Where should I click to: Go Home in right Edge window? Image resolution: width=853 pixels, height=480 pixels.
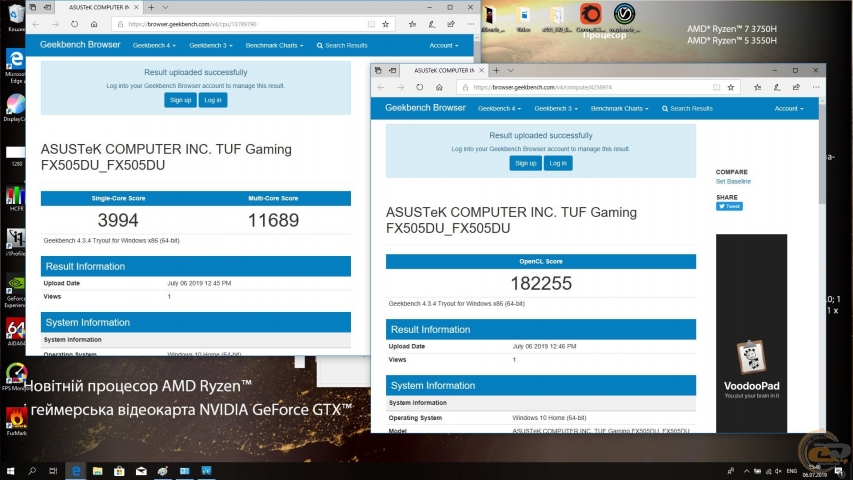point(439,87)
